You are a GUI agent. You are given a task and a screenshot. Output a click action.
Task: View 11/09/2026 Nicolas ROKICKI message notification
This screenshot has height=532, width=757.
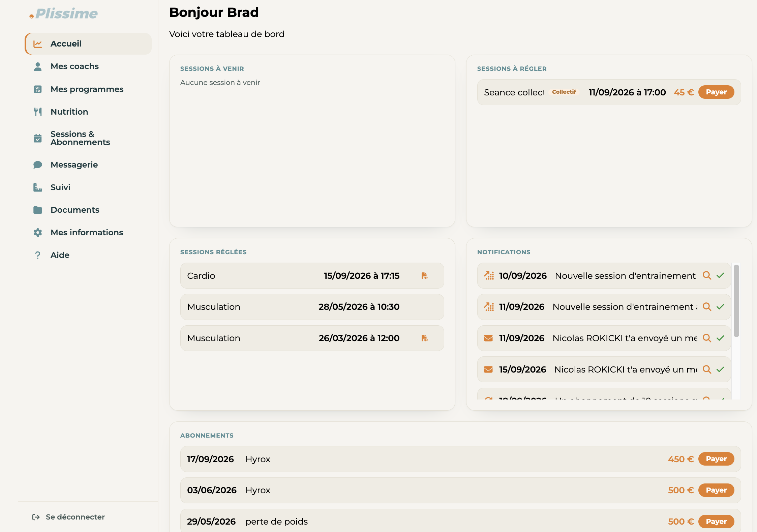coord(707,338)
